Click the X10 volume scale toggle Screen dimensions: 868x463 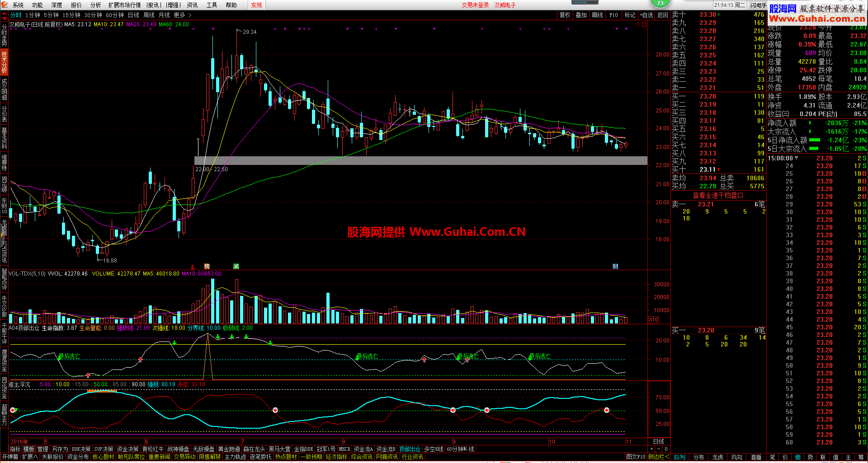coord(653,319)
